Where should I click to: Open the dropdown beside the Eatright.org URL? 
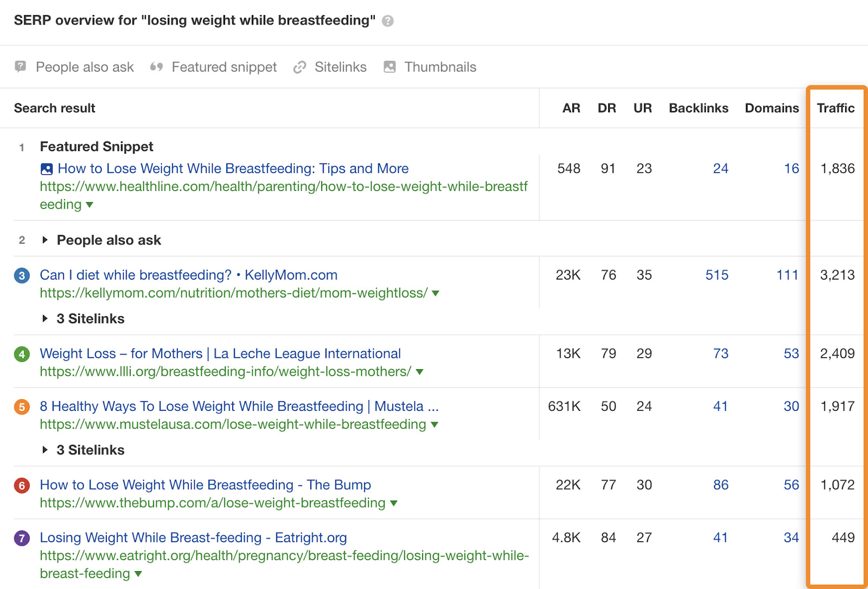[x=138, y=574]
